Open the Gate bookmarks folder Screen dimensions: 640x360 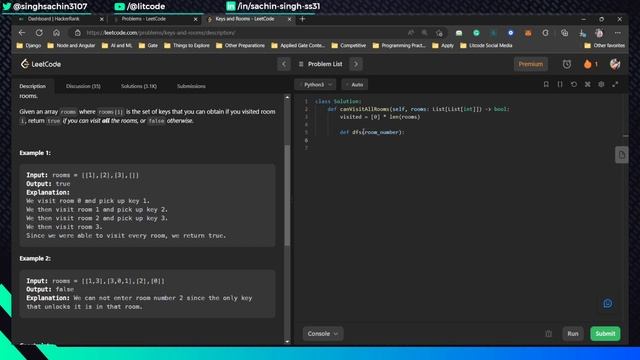click(148, 45)
